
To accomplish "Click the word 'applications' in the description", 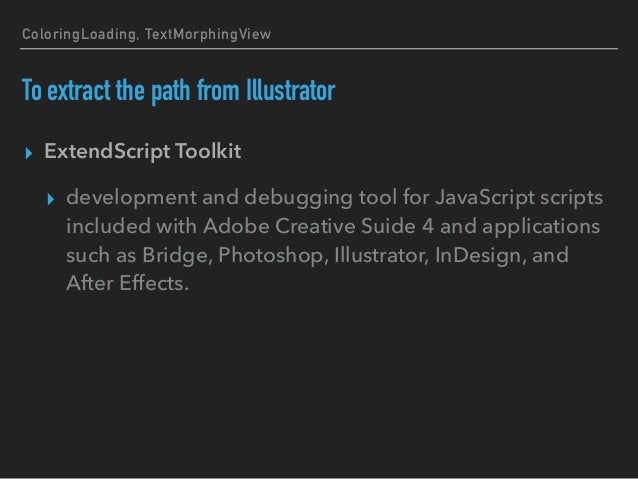I will (541, 227).
